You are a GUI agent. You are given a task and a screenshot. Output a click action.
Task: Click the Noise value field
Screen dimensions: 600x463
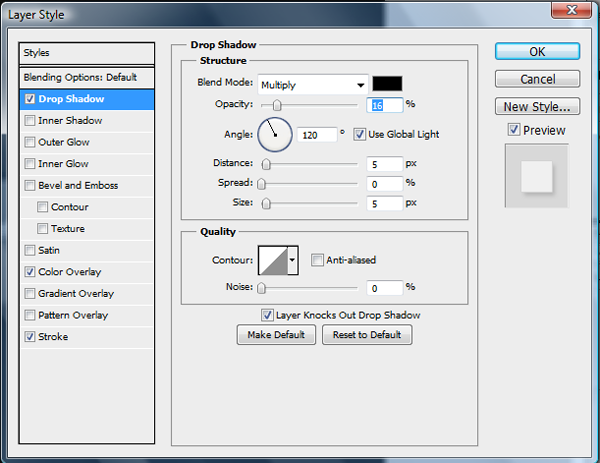pos(385,288)
